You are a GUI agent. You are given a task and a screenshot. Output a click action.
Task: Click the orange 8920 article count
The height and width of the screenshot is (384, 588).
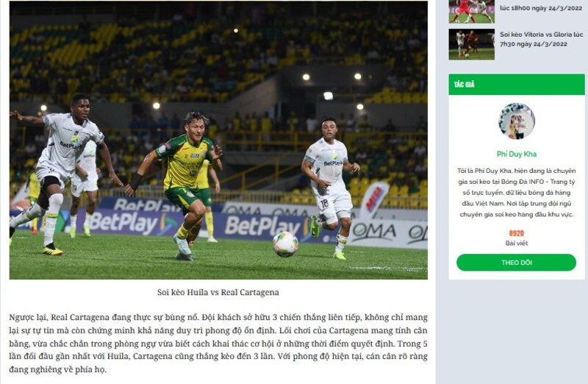point(517,233)
